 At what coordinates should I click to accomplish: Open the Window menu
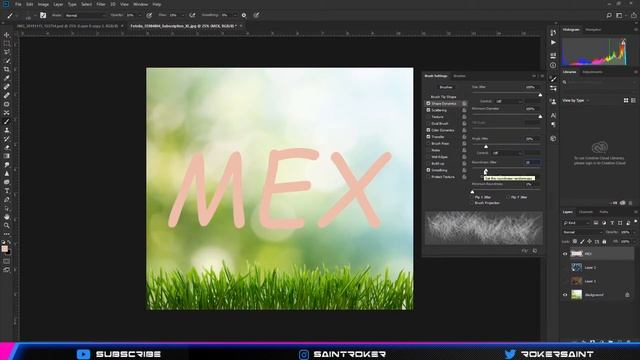(x=140, y=4)
